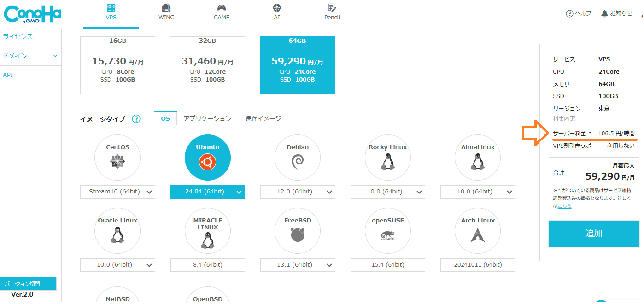Image resolution: width=644 pixels, height=304 pixels.
Task: Open the CentOS Stream10 version dropdown
Action: pyautogui.click(x=117, y=192)
